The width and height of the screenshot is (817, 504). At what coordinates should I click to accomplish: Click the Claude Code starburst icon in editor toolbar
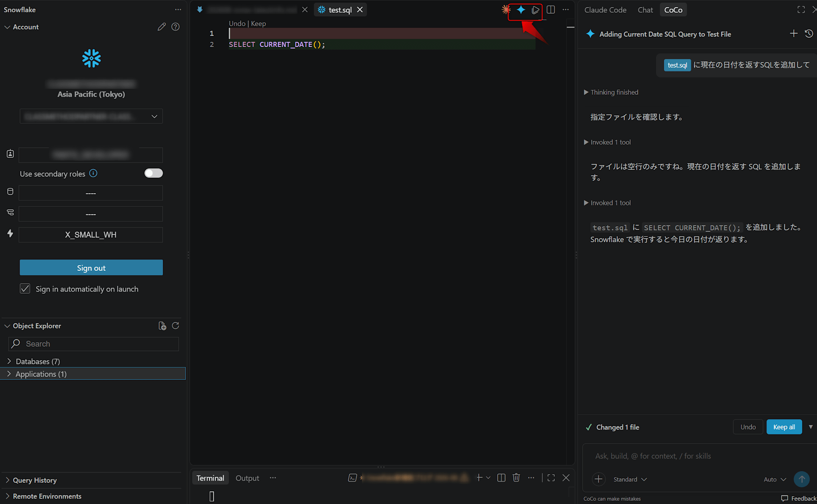506,9
